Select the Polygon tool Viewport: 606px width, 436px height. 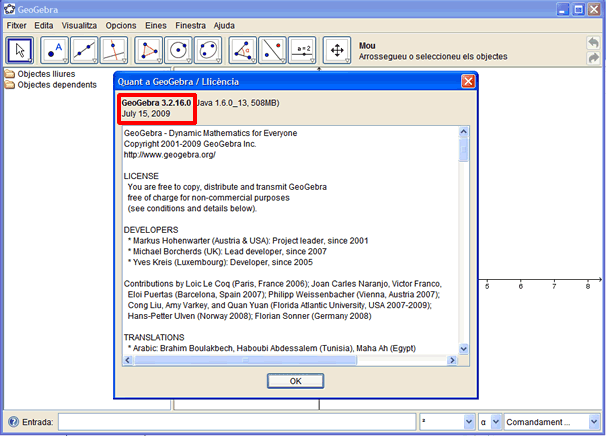(x=149, y=50)
